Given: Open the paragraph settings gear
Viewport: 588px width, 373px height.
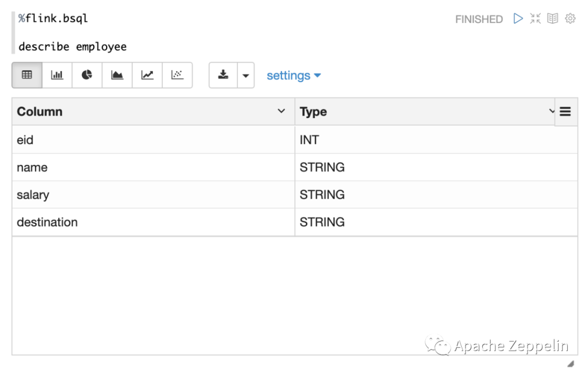Looking at the screenshot, I should click(570, 19).
